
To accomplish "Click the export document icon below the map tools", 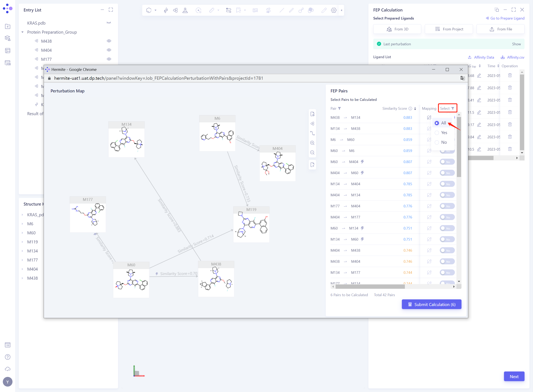I will coord(312,164).
